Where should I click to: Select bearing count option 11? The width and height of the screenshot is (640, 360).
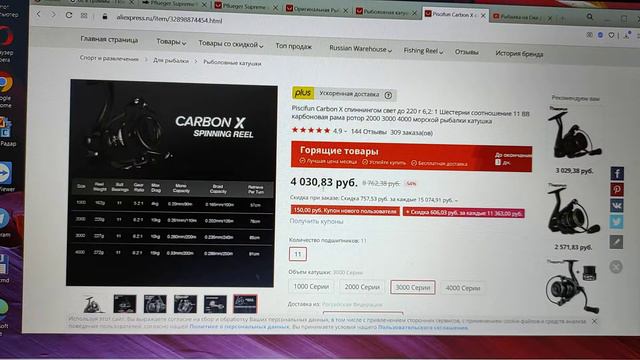click(298, 254)
